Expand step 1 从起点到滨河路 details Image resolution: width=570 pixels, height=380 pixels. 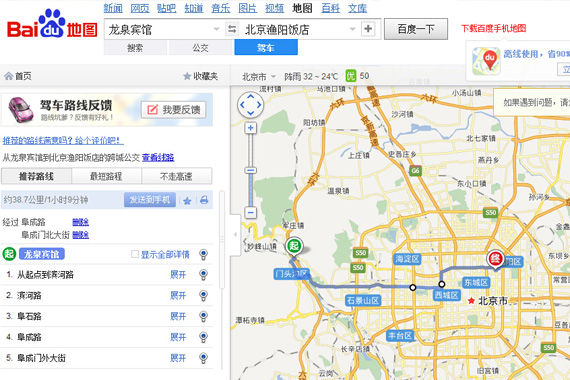coord(178,275)
